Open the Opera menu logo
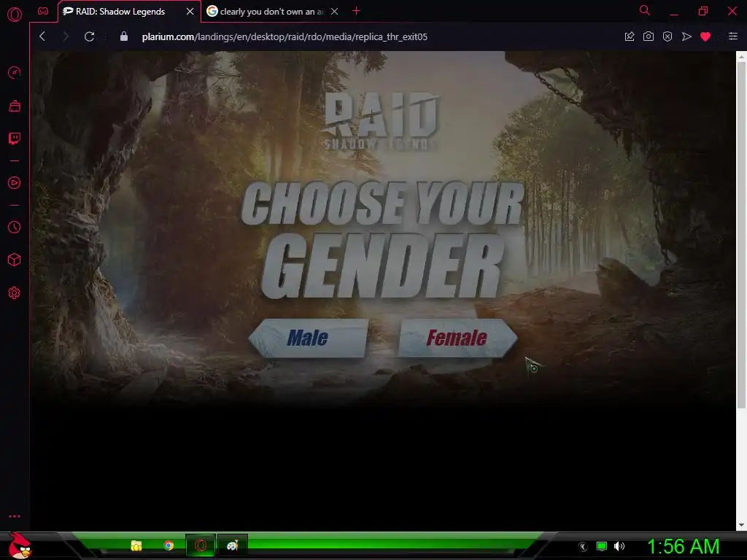The width and height of the screenshot is (747, 560). point(15,15)
